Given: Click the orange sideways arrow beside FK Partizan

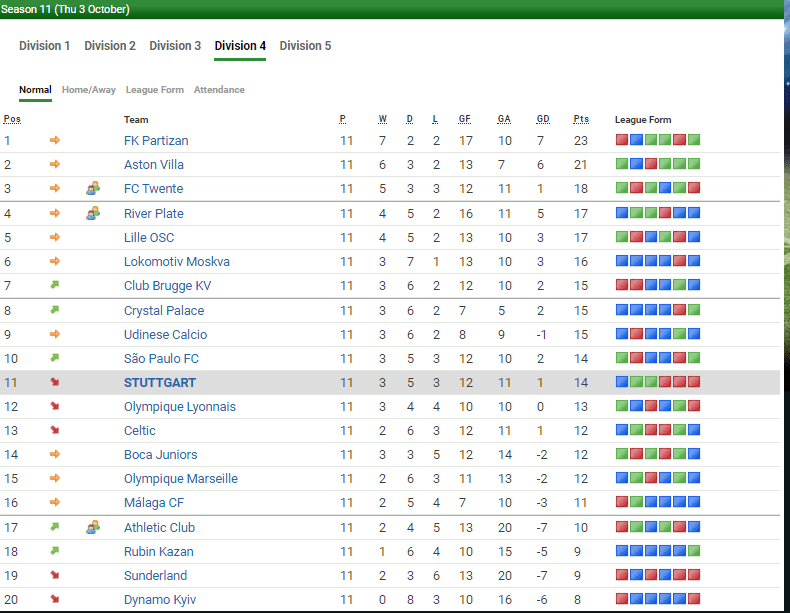Looking at the screenshot, I should pyautogui.click(x=55, y=140).
